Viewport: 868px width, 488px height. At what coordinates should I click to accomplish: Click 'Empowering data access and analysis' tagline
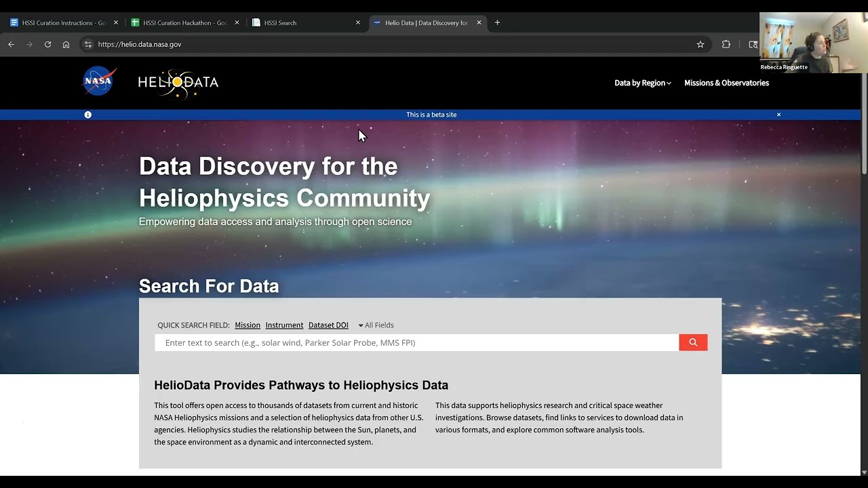pyautogui.click(x=275, y=222)
